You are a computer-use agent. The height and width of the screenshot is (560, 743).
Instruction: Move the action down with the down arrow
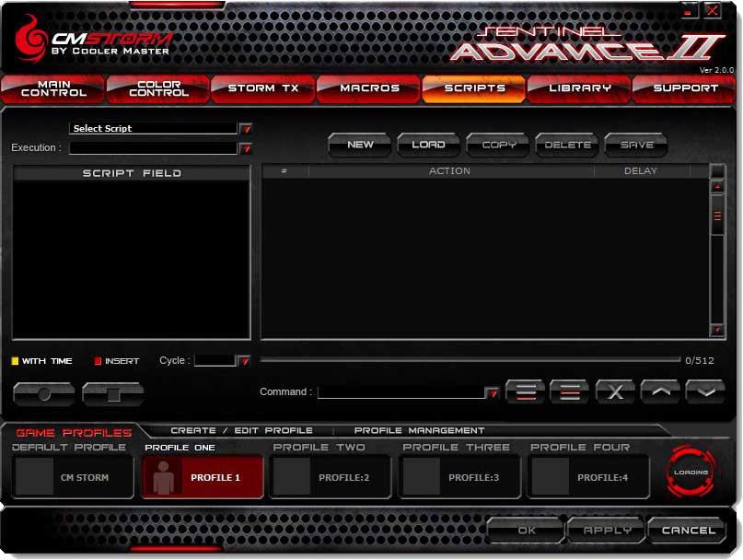(x=705, y=392)
